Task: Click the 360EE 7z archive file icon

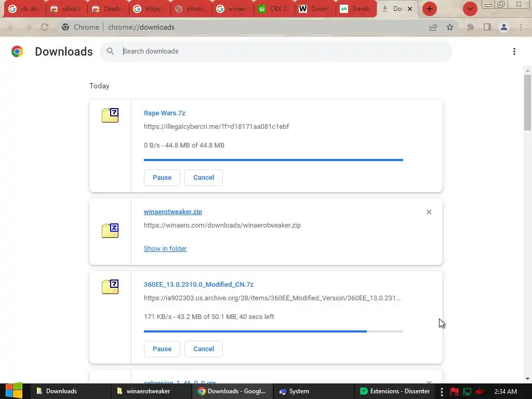Action: (x=110, y=286)
